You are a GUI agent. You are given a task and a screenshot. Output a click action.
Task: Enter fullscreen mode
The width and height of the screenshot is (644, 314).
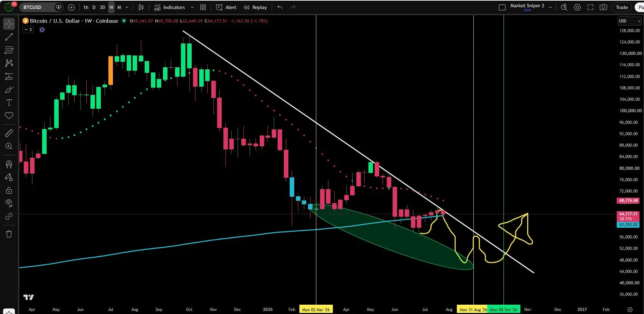(x=590, y=7)
